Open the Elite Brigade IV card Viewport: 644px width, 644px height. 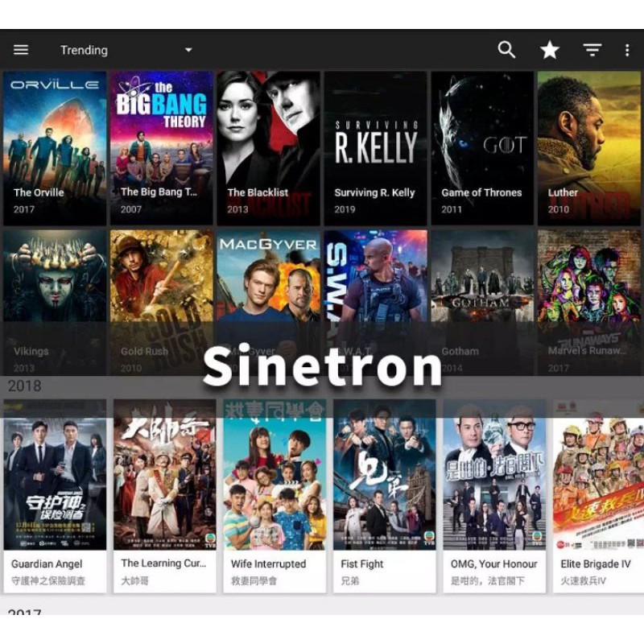pos(598,496)
